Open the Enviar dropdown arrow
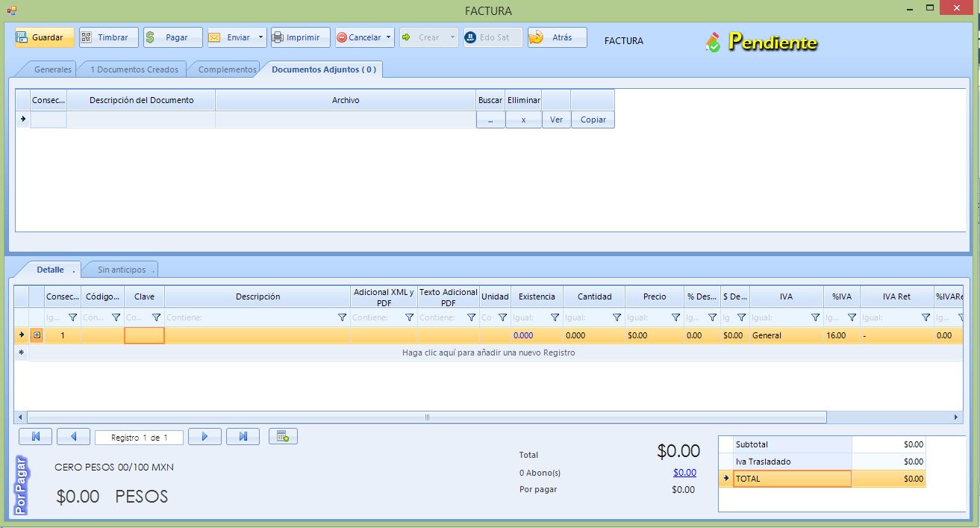980x528 pixels. (x=261, y=37)
